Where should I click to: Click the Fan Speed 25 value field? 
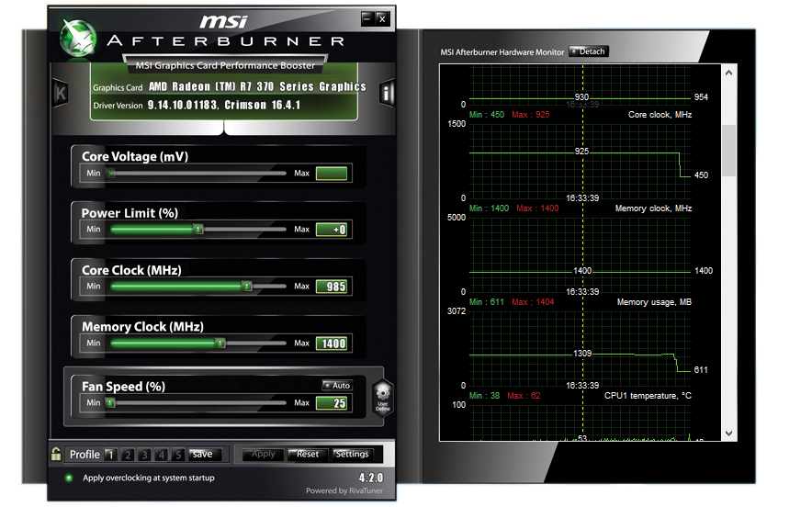click(332, 403)
